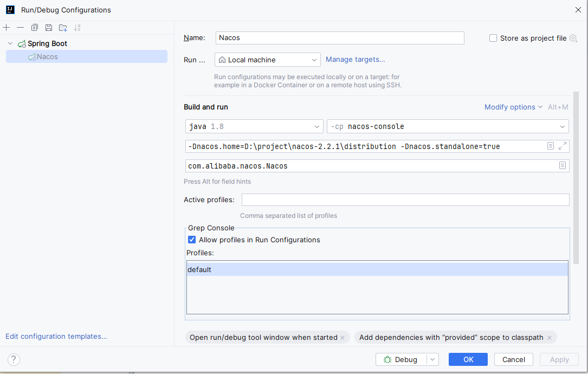Click the Manage targets link
Screen dimensions: 588x374
tap(355, 59)
